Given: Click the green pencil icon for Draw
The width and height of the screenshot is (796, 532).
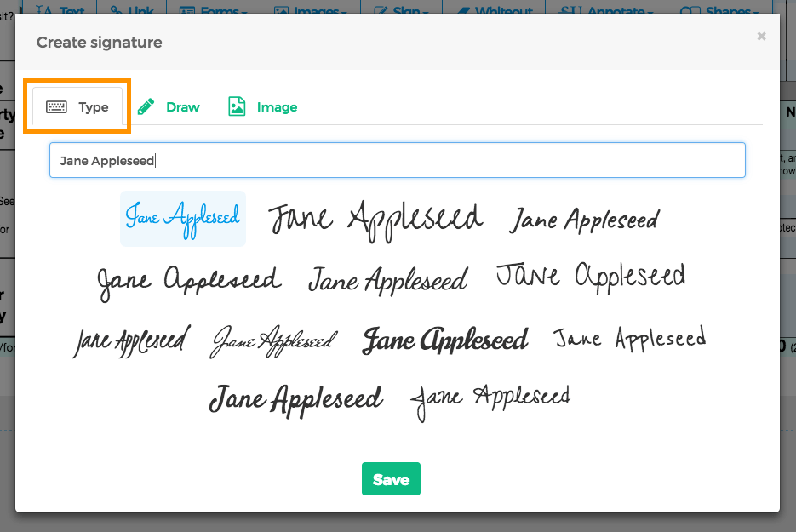Looking at the screenshot, I should pyautogui.click(x=146, y=106).
